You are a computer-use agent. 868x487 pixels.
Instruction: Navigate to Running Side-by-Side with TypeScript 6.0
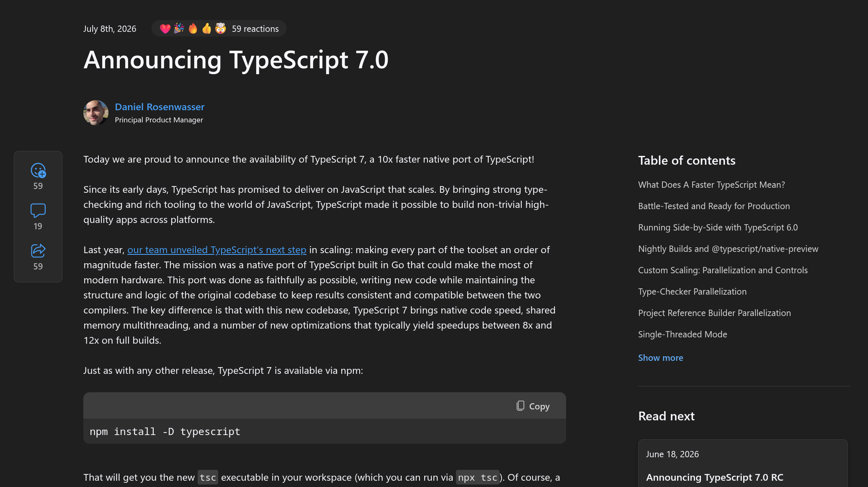(718, 228)
